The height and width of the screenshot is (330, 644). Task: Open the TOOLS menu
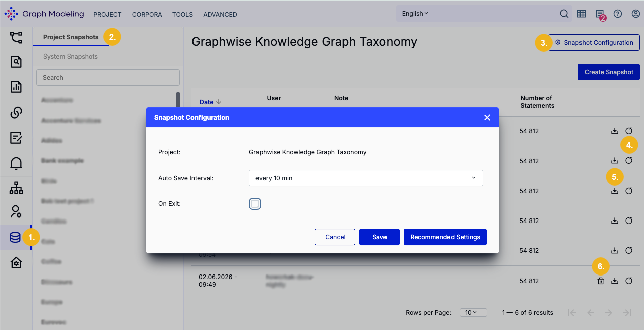[182, 14]
